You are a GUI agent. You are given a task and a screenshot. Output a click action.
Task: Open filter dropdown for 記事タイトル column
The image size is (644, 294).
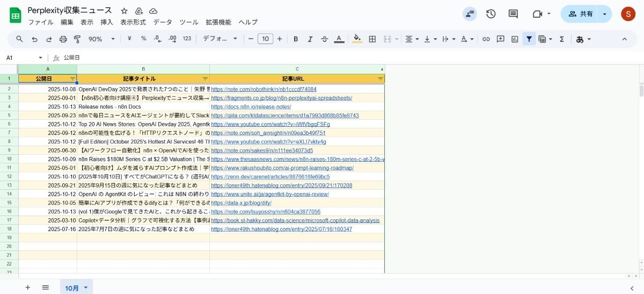tap(205, 78)
